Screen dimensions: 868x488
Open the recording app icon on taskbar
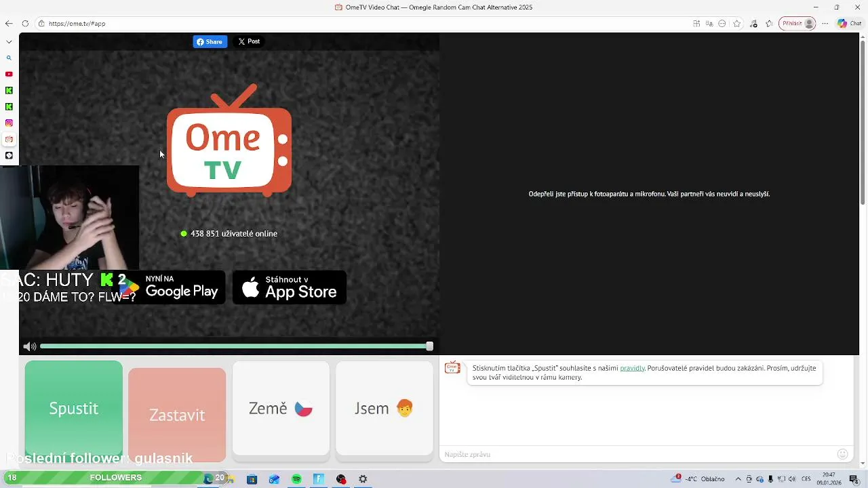click(341, 479)
